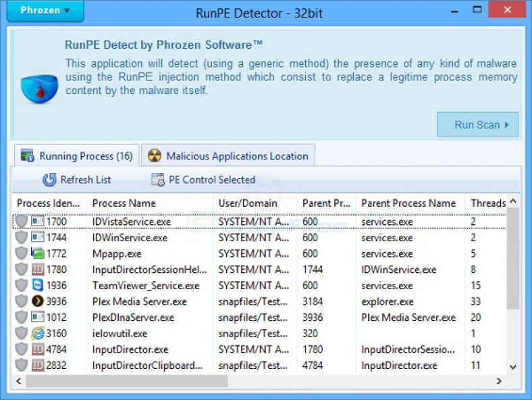The height and width of the screenshot is (400, 532).
Task: Click shield icon of process 2832
Action: point(22,365)
